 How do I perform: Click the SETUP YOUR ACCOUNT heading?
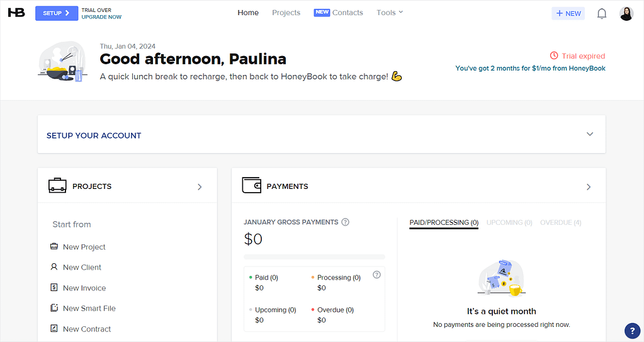pos(94,135)
